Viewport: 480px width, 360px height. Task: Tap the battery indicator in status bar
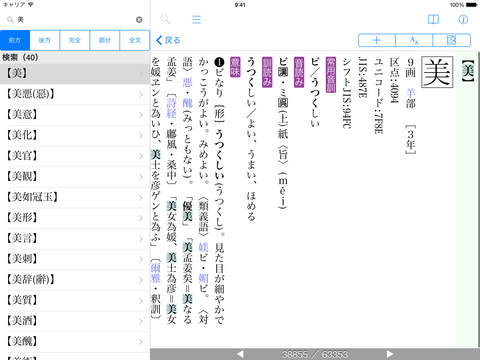tap(472, 5)
